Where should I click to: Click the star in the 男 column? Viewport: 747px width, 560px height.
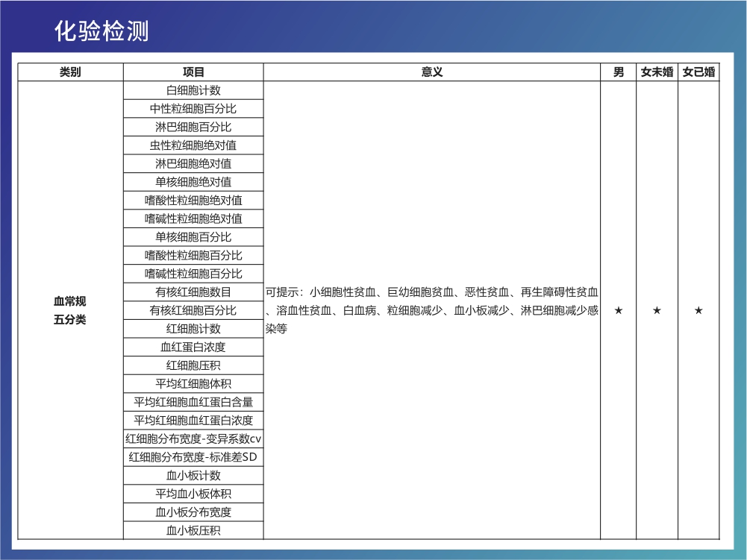(x=619, y=310)
